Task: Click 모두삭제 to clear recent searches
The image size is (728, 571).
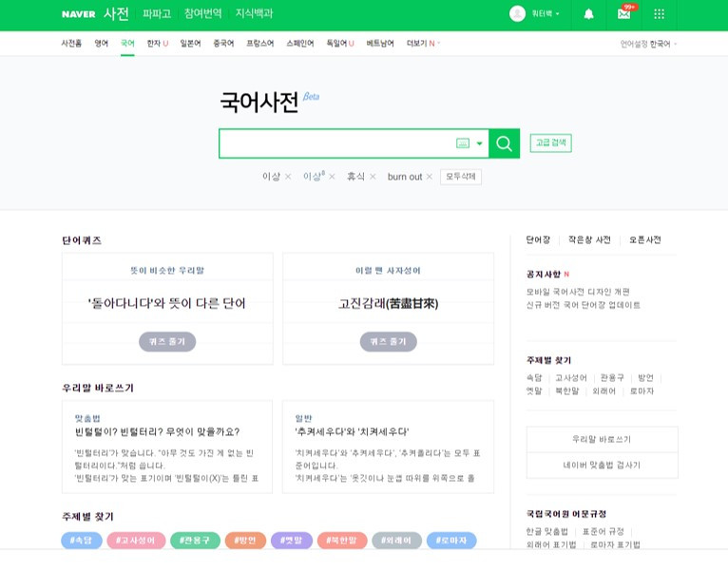Action: tap(461, 177)
